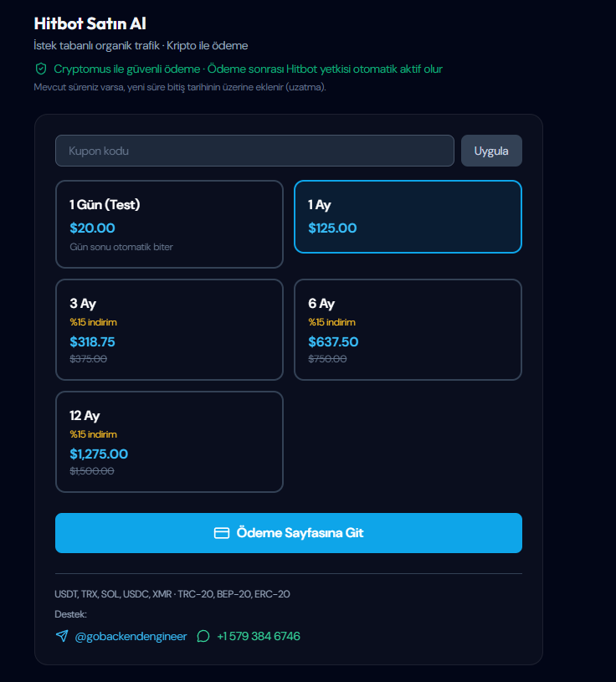This screenshot has height=682, width=616.
Task: Choose the 6 Ay subscription plan
Action: coord(408,330)
